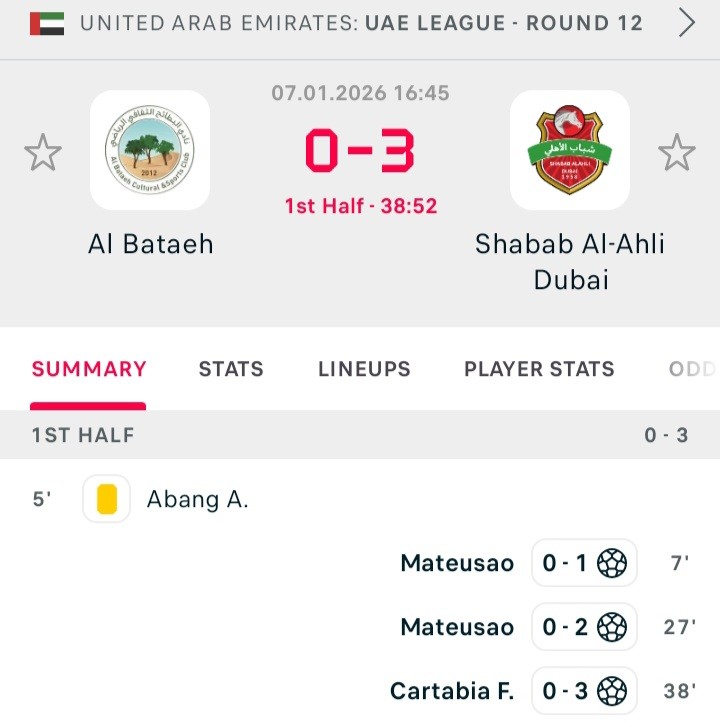720x727 pixels.
Task: Select the Summary tab
Action: (89, 369)
